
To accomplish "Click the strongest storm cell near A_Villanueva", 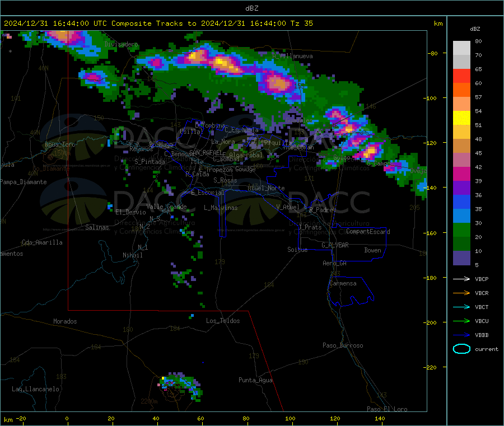I will pyautogui.click(x=279, y=84).
